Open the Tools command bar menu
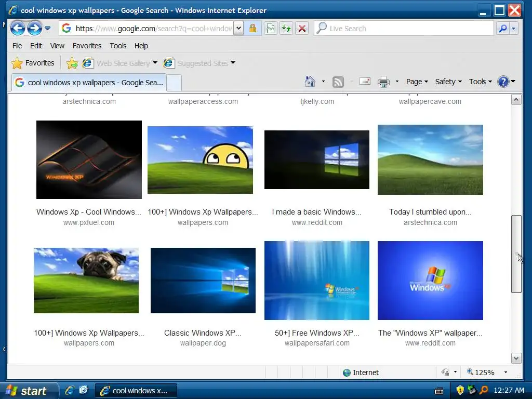Image resolution: width=532 pixels, height=399 pixels. click(481, 82)
